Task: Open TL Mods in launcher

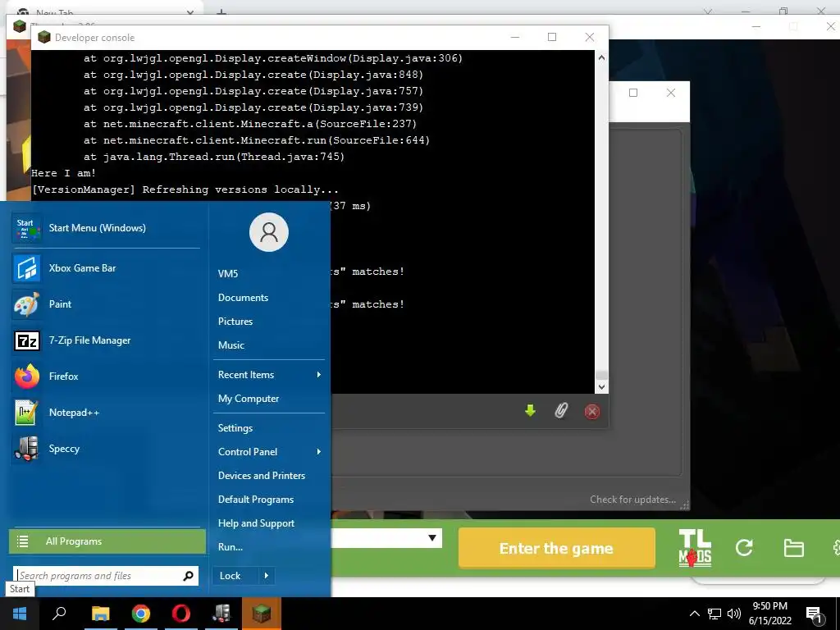Action: [695, 548]
